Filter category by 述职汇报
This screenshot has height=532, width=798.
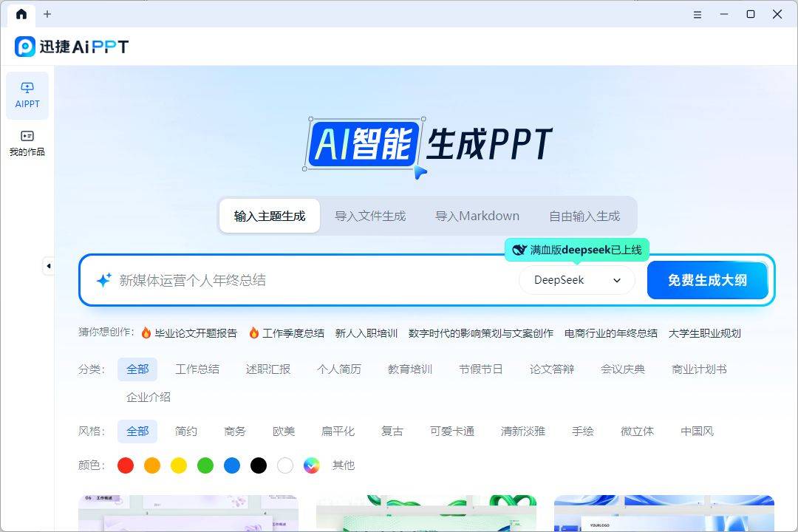pos(268,369)
